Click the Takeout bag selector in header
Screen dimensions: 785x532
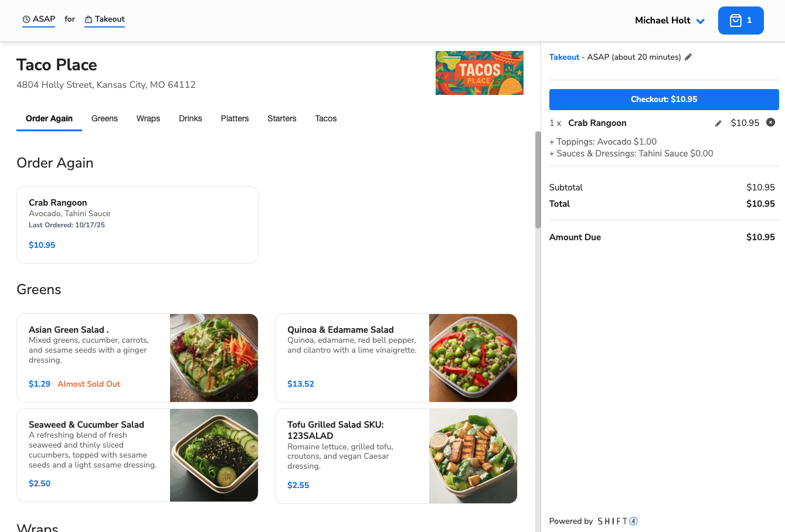point(105,19)
